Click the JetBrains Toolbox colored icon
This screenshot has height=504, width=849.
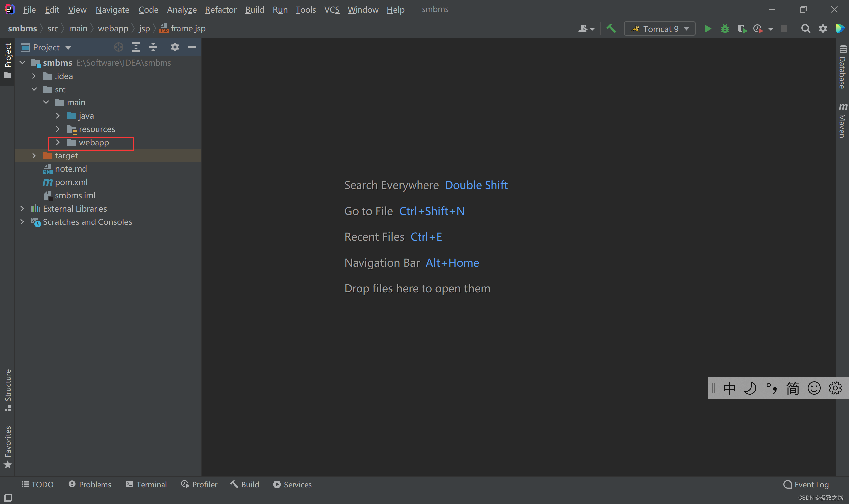click(840, 29)
